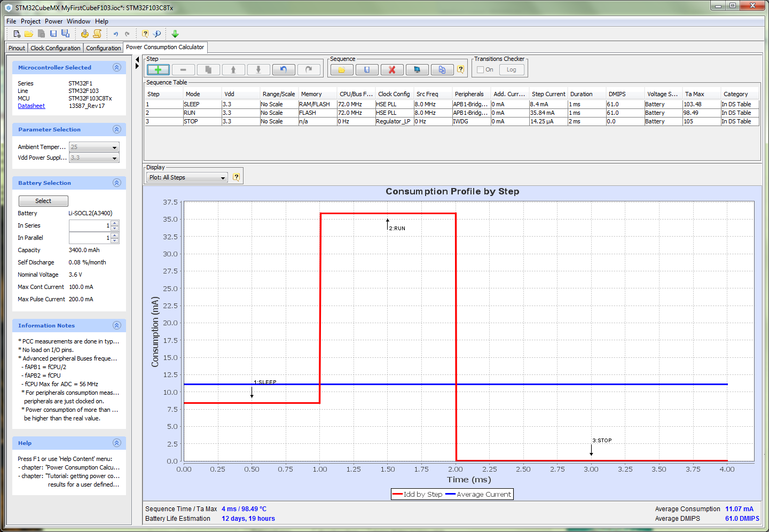Move the step down with the arrow
This screenshot has height=532, width=769.
tap(258, 69)
